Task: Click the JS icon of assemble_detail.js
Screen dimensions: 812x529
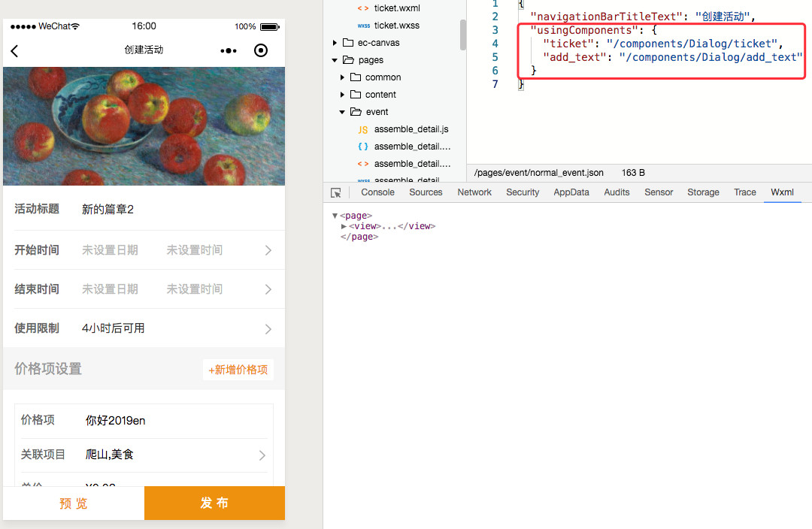Action: pos(363,129)
